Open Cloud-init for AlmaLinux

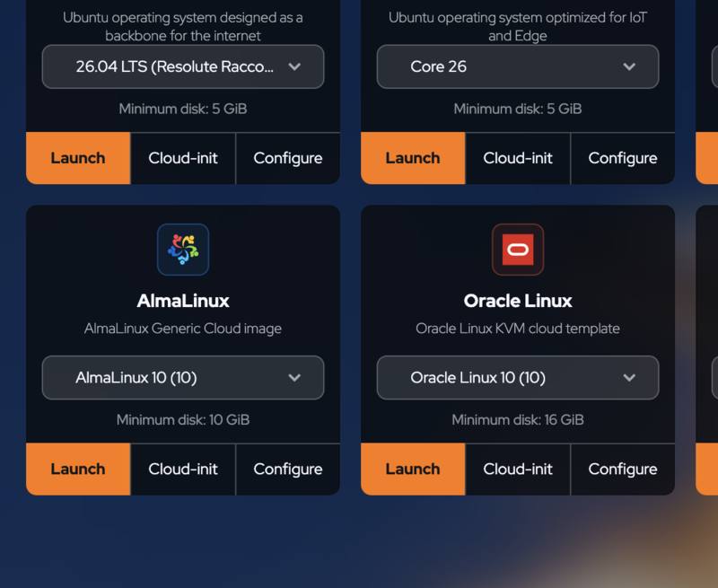pyautogui.click(x=183, y=470)
